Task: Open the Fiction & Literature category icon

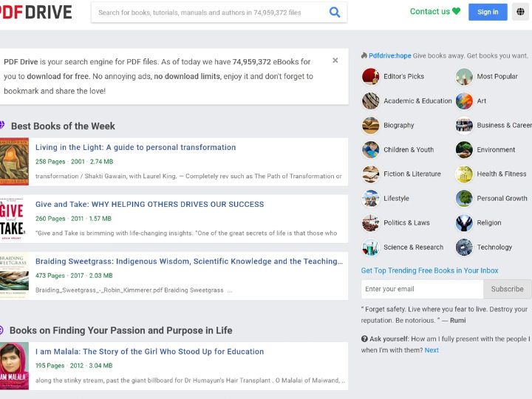Action: coord(370,174)
